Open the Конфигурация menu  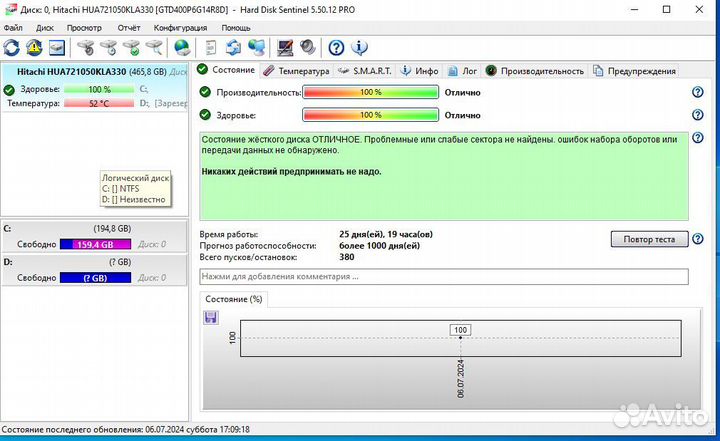coord(180,28)
